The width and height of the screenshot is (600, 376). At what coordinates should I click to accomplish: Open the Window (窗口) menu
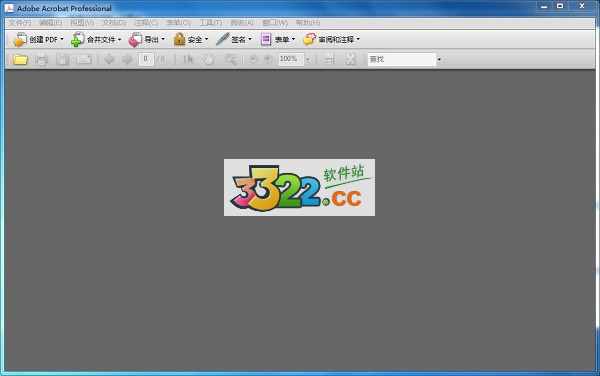point(275,23)
